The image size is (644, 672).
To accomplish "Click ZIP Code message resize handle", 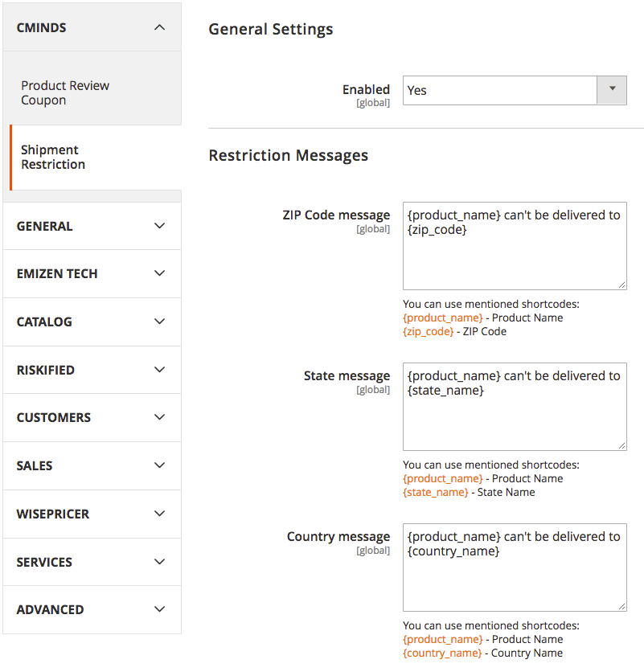I will point(621,285).
